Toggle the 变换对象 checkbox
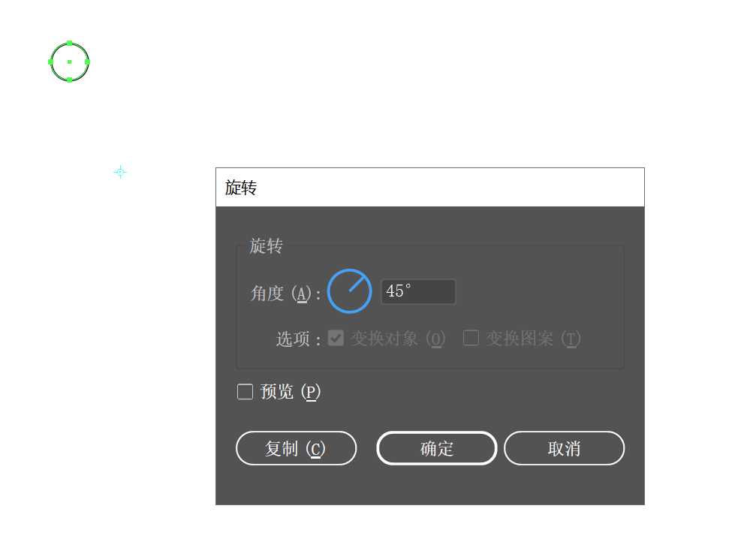The image size is (741, 560). (x=336, y=338)
